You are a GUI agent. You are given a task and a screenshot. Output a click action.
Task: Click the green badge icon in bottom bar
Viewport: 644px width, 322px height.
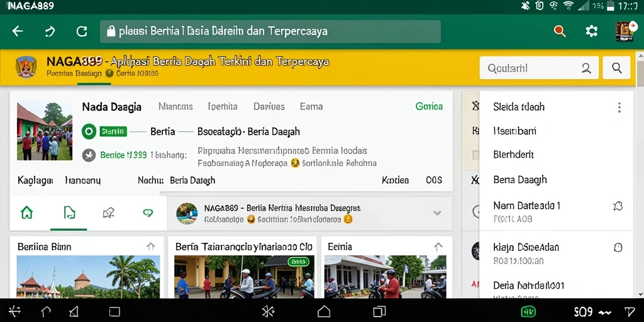528,312
